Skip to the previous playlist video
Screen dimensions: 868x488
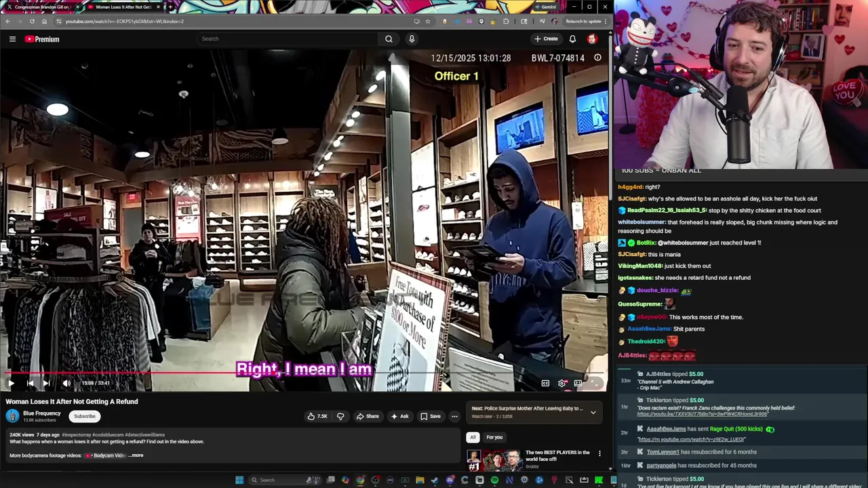30,383
